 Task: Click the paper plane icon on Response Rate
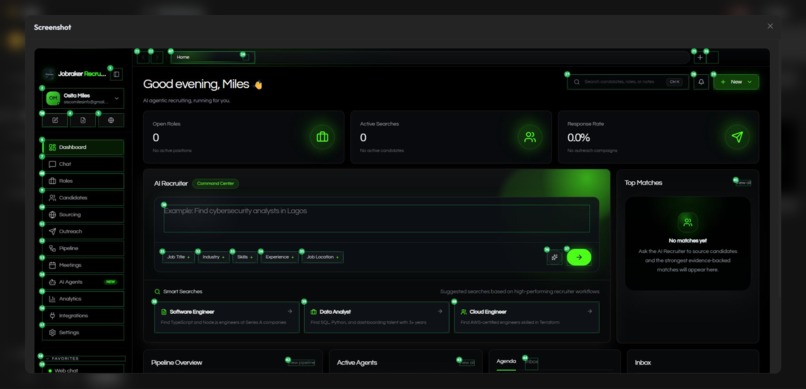tap(737, 137)
